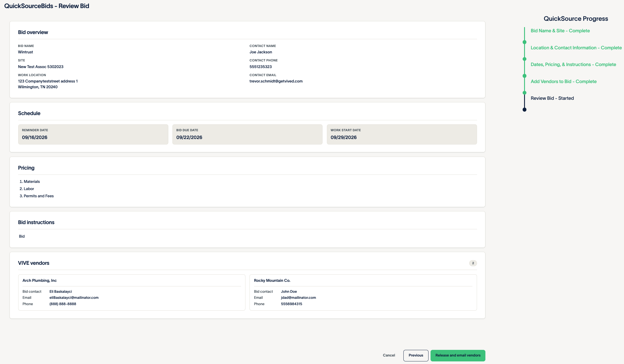The height and width of the screenshot is (364, 624).
Task: Click contact email trevor.schmidt@getvived.com
Action: (276, 81)
